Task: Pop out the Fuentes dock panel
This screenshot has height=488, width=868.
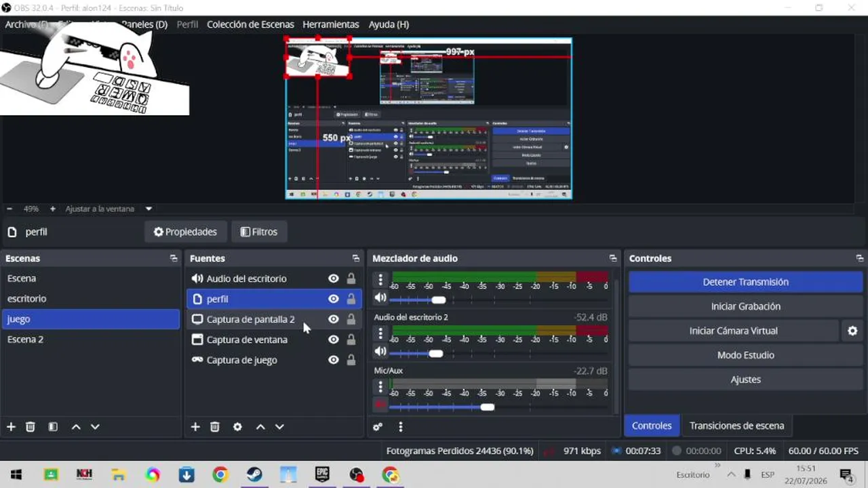Action: (356, 258)
